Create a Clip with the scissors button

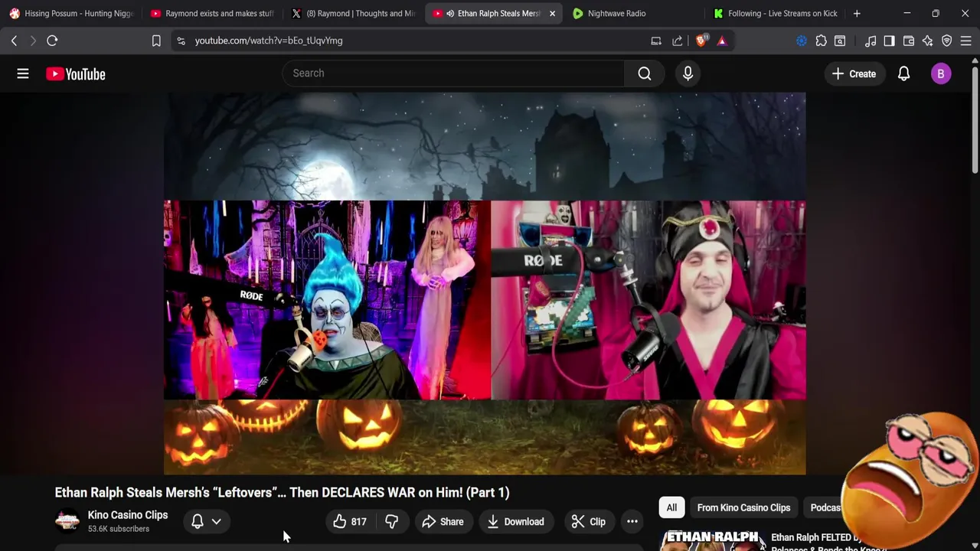pos(589,522)
